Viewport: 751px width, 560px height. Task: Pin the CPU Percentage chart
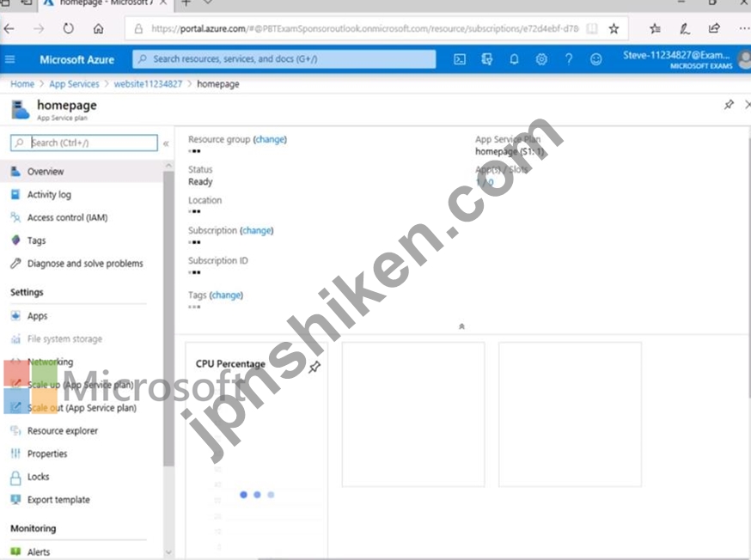314,367
